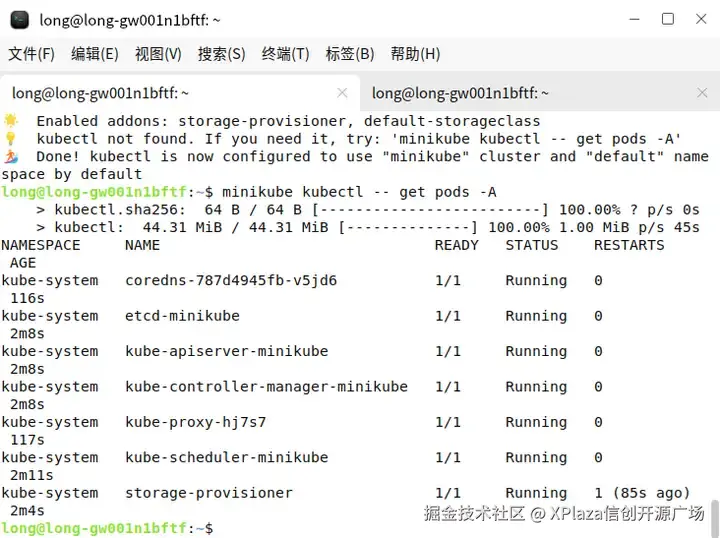This screenshot has height=538, width=720.
Task: Open the 编辑(E) menu
Action: point(94,54)
